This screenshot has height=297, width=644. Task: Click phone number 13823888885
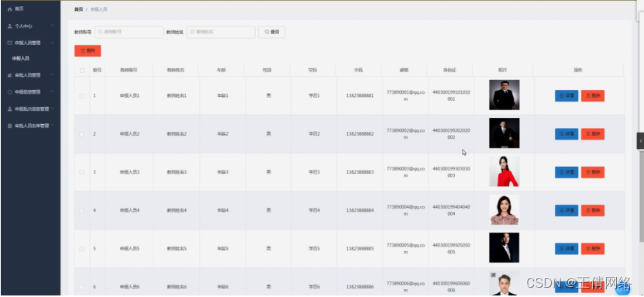pyautogui.click(x=360, y=248)
